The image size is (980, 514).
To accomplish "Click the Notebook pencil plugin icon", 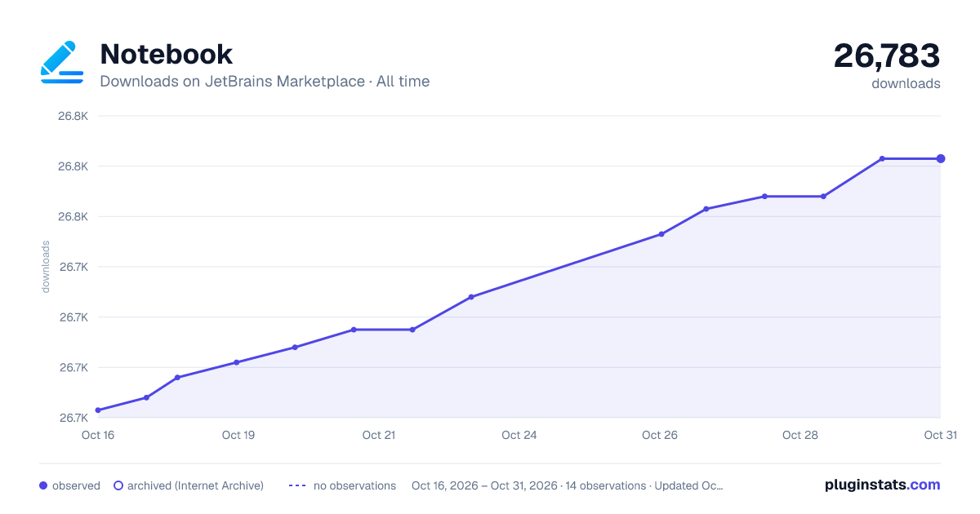I will [x=62, y=62].
